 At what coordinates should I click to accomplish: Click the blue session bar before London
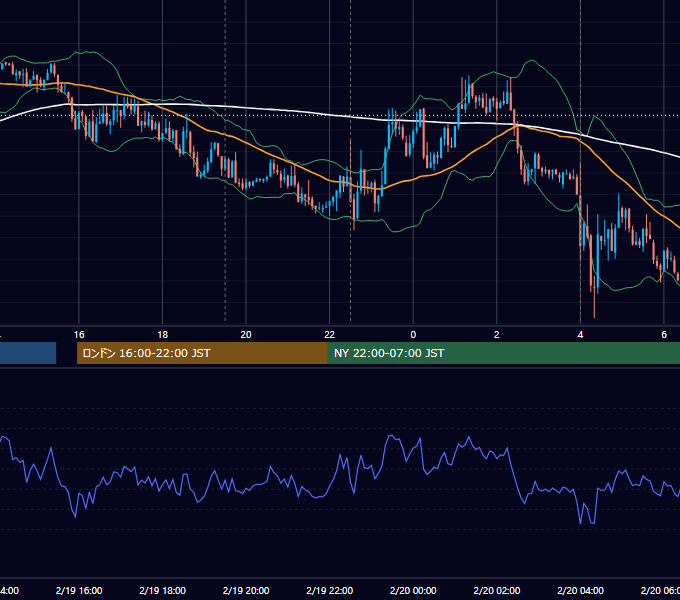[28, 353]
